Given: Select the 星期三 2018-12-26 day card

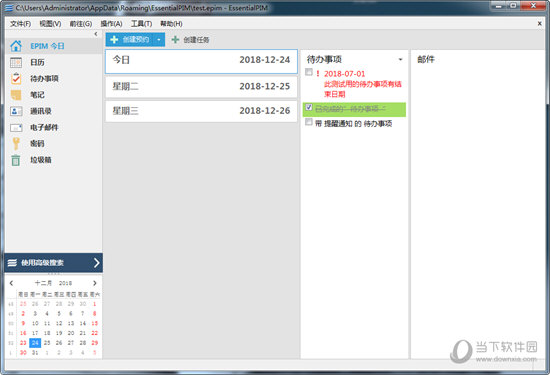Looking at the screenshot, I should pos(201,111).
